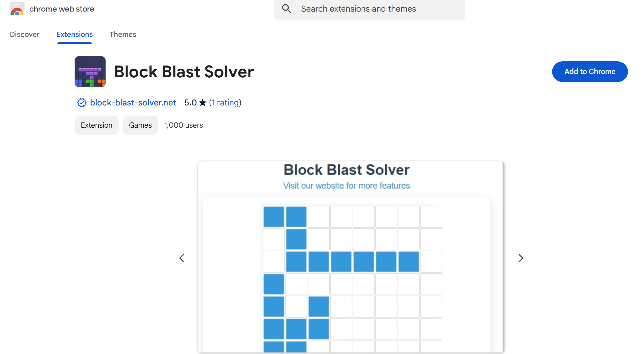This screenshot has height=354, width=644.
Task: Click the right arrow navigation icon
Action: [x=520, y=258]
